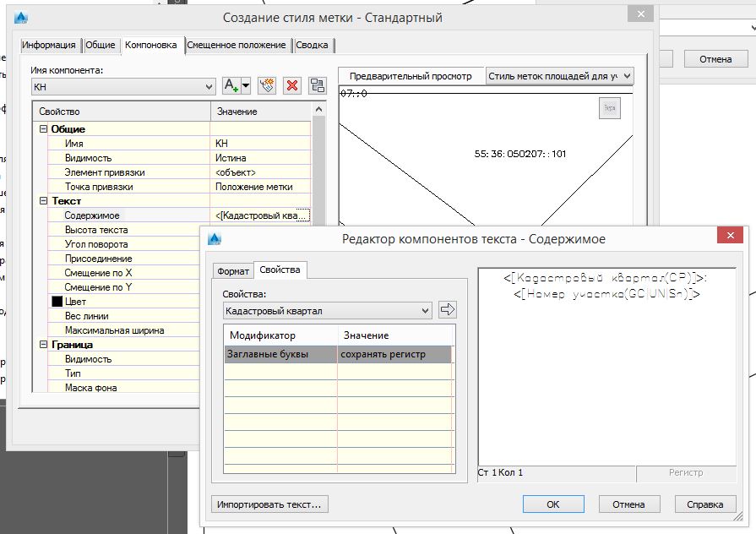
Task: Click the text editor dialog app icon
Action: [215, 238]
